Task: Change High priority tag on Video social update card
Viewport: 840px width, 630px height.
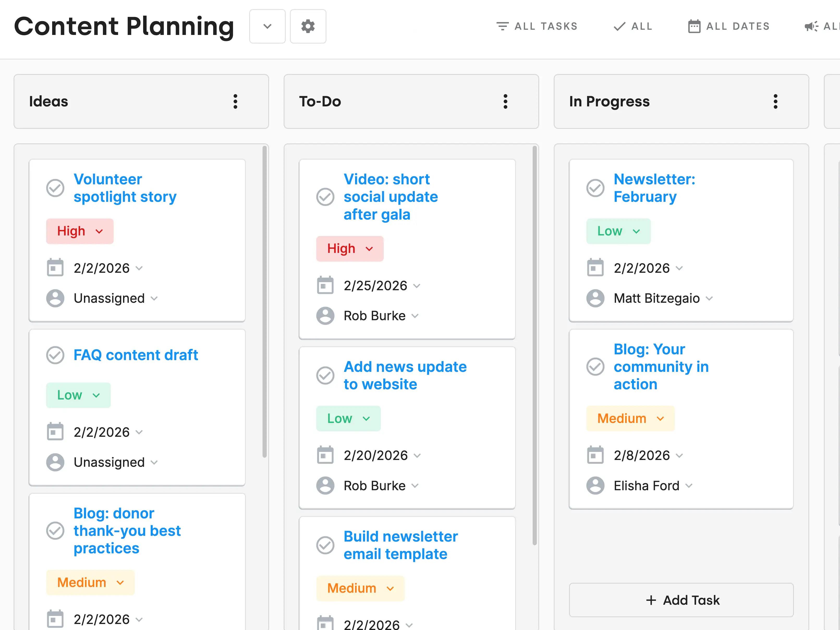Action: [x=349, y=249]
